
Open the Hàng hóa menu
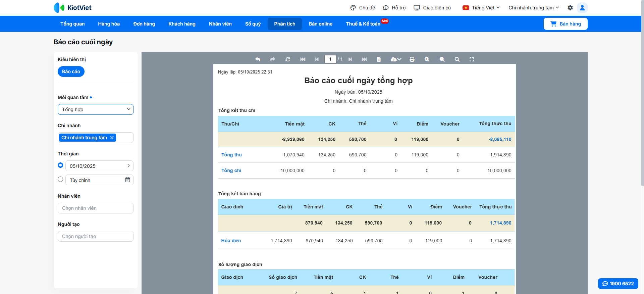109,24
